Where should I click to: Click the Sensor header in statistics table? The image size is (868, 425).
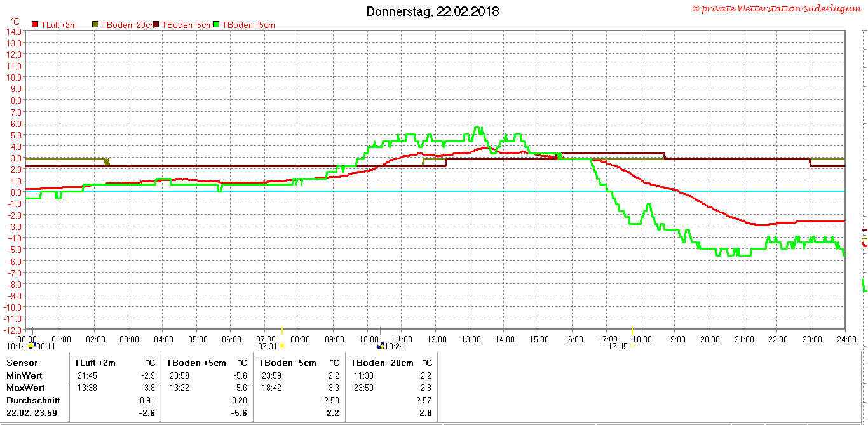(x=21, y=363)
